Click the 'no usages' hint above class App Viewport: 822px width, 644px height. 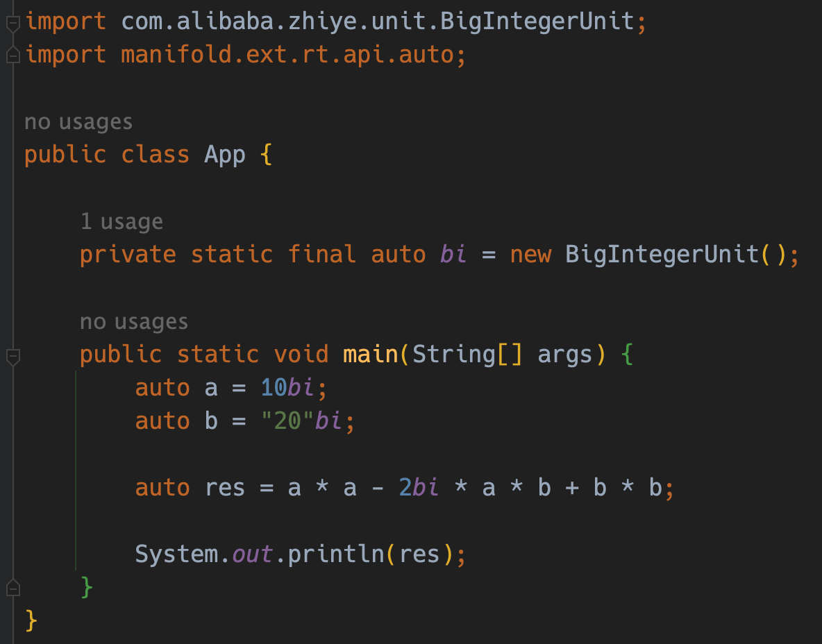[78, 122]
